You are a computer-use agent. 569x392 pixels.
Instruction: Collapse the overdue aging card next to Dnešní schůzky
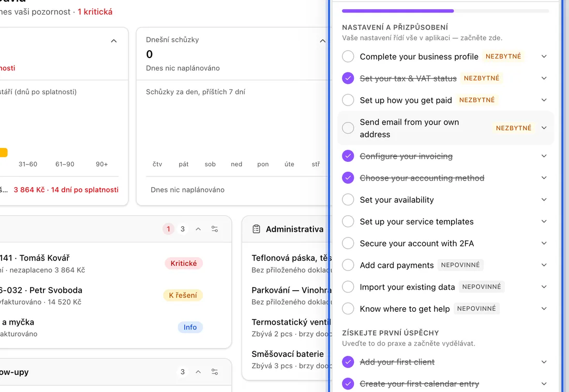[114, 41]
